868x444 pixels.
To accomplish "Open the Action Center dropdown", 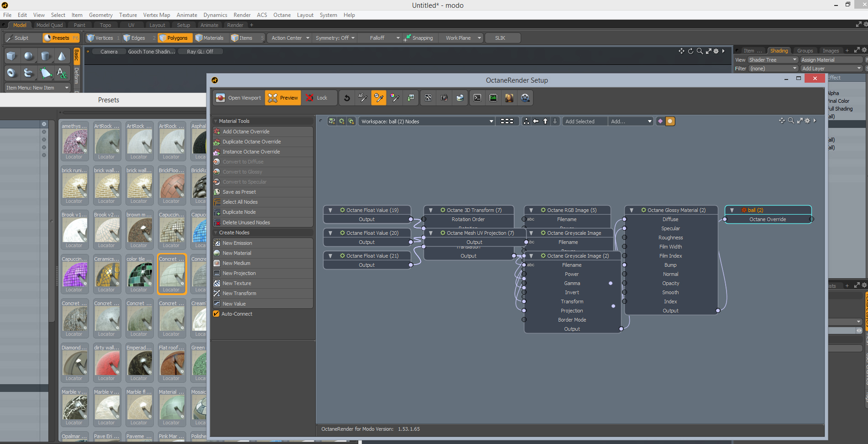I will (x=290, y=38).
